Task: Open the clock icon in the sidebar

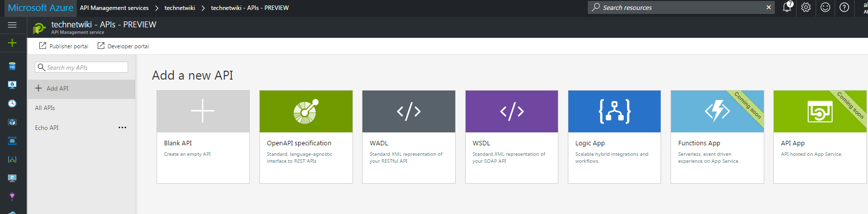Action: pos(12,104)
